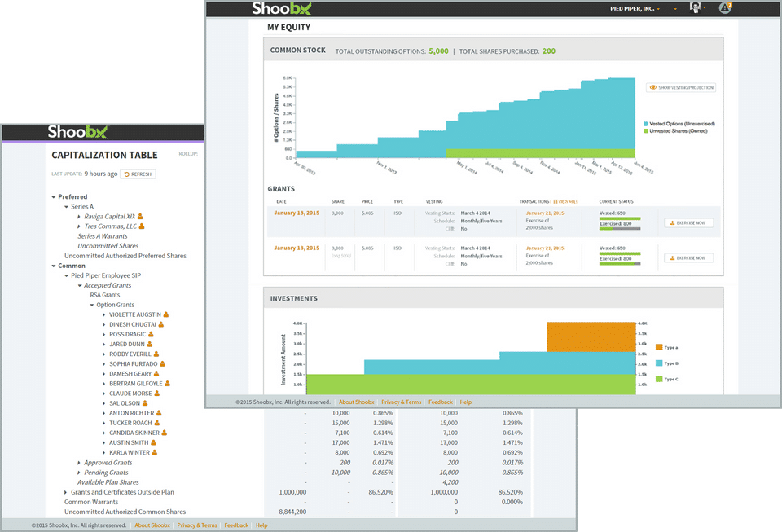Expand Grants and Certificates Outside Plan

(x=66, y=492)
